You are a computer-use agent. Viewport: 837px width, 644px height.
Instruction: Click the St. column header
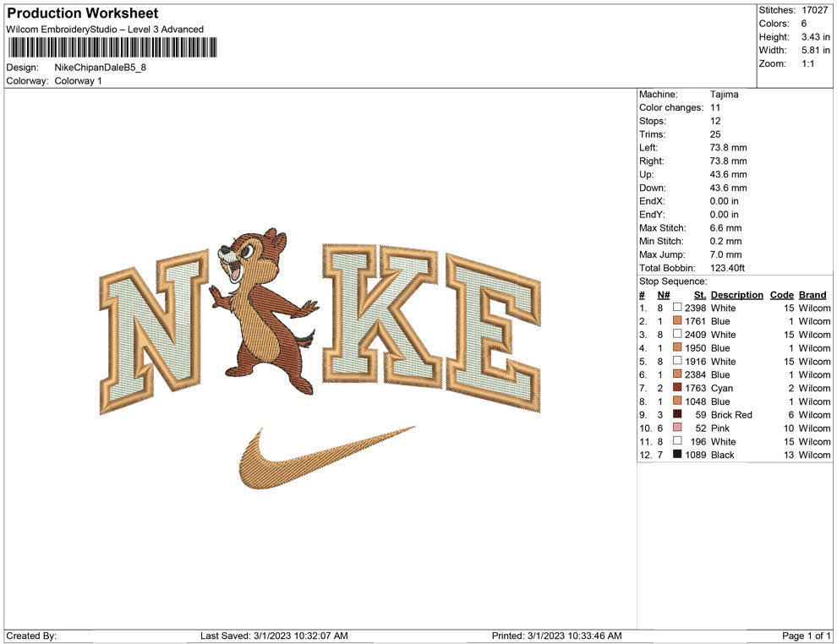[x=700, y=295]
